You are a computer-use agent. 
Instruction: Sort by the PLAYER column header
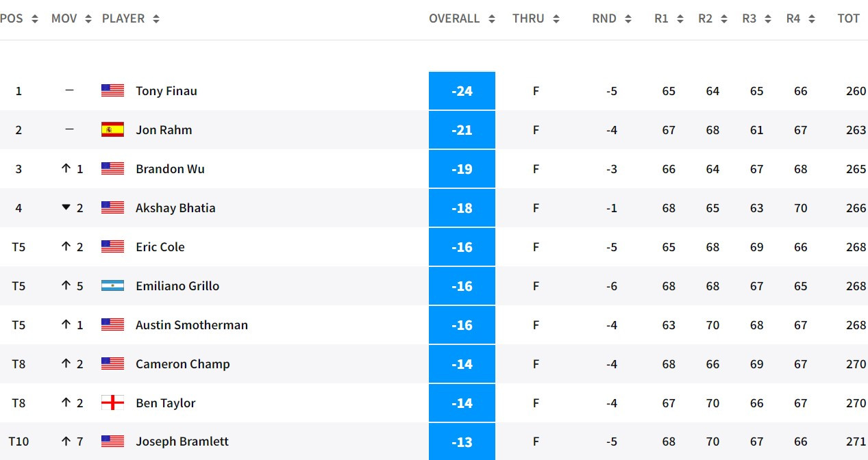(x=130, y=18)
